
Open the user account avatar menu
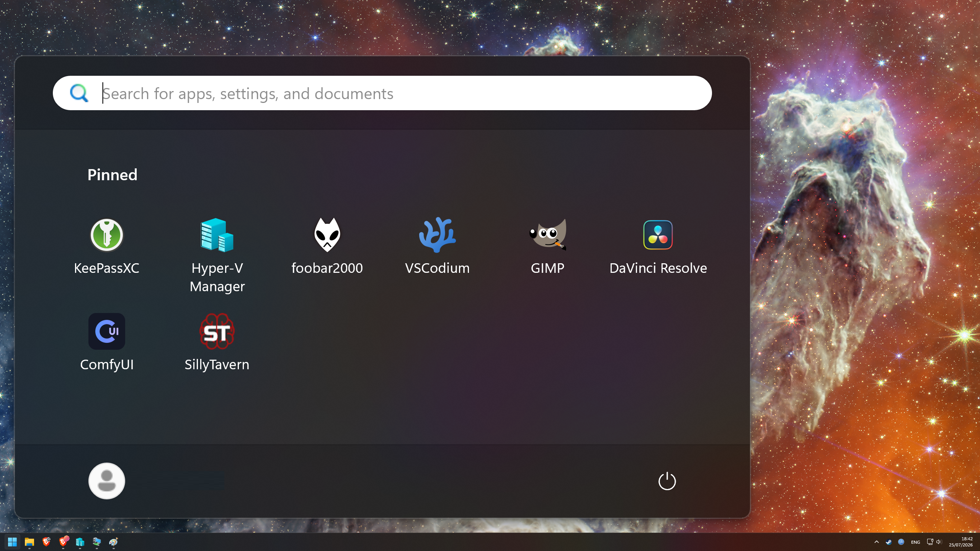pyautogui.click(x=107, y=481)
